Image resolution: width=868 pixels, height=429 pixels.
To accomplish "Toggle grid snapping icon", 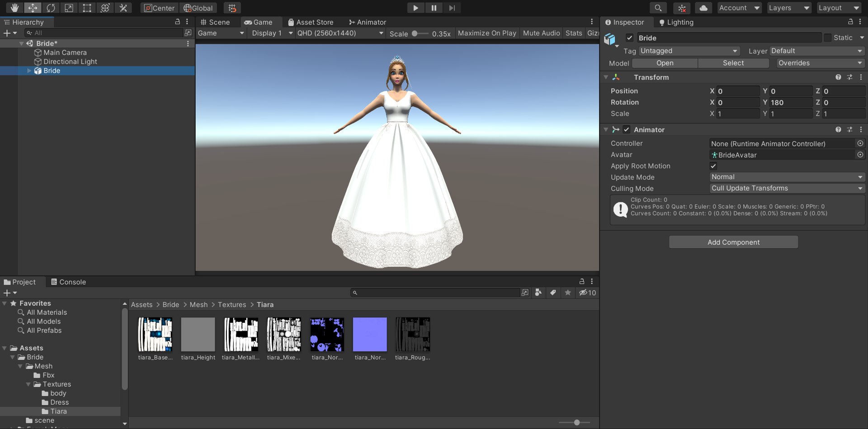I will pyautogui.click(x=232, y=8).
